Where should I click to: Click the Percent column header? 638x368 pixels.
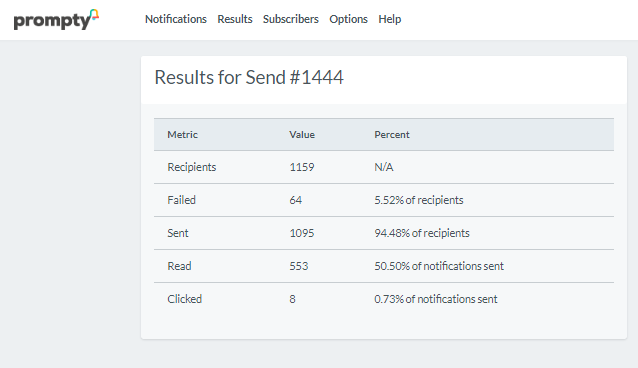pos(392,135)
